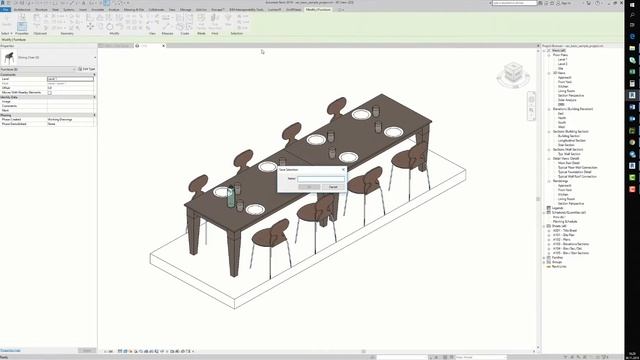Click the view's horizontal scrollbar
The height and width of the screenshot is (360, 640).
[x=363, y=351]
